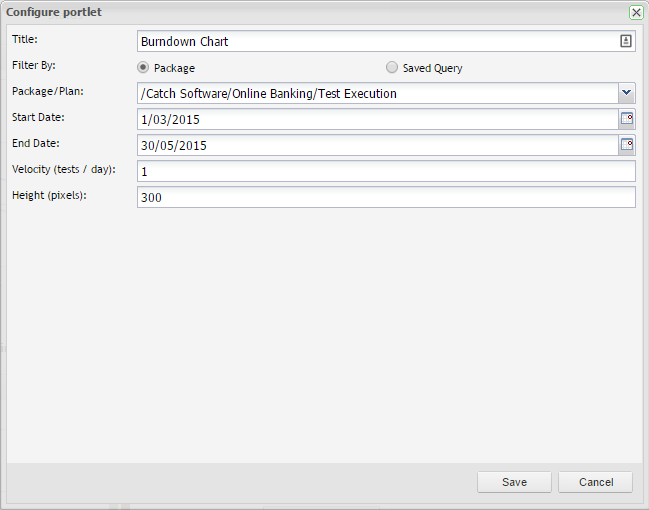Select the Package radio button
Image resolution: width=649 pixels, height=510 pixels.
click(x=143, y=68)
